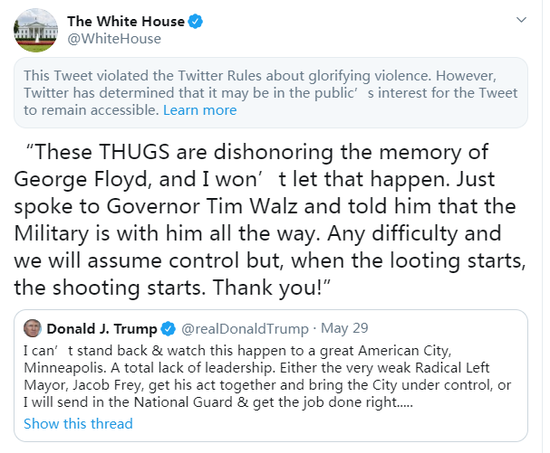The width and height of the screenshot is (550, 453).
Task: Open the @realDonaldTrump handle
Action: tap(245, 329)
